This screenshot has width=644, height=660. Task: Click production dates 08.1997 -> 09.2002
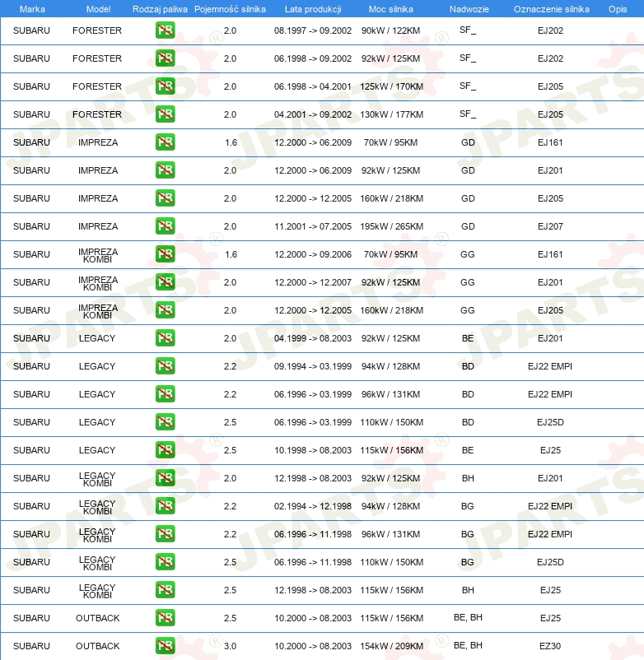point(312,30)
